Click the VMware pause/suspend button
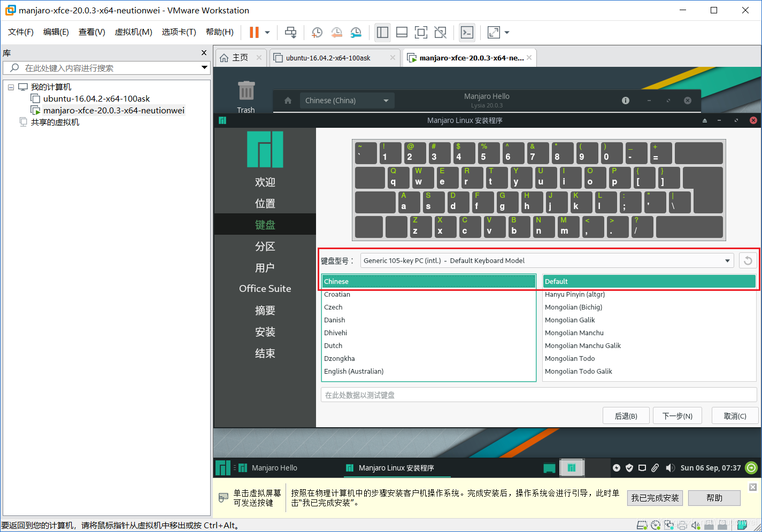 coord(254,33)
